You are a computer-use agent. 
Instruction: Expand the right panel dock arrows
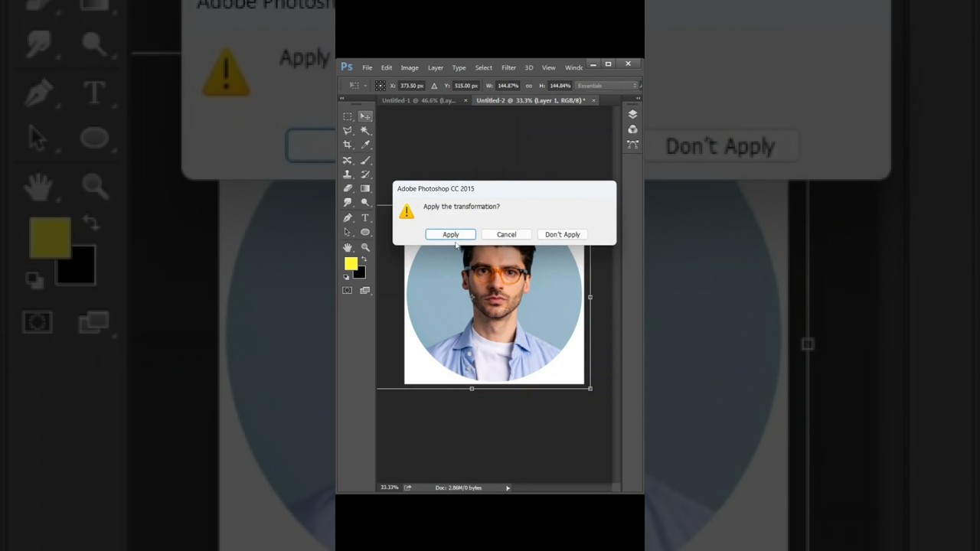tap(638, 99)
